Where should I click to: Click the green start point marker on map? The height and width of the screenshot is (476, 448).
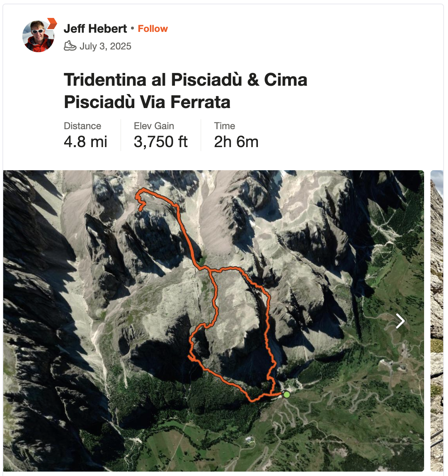tap(286, 395)
